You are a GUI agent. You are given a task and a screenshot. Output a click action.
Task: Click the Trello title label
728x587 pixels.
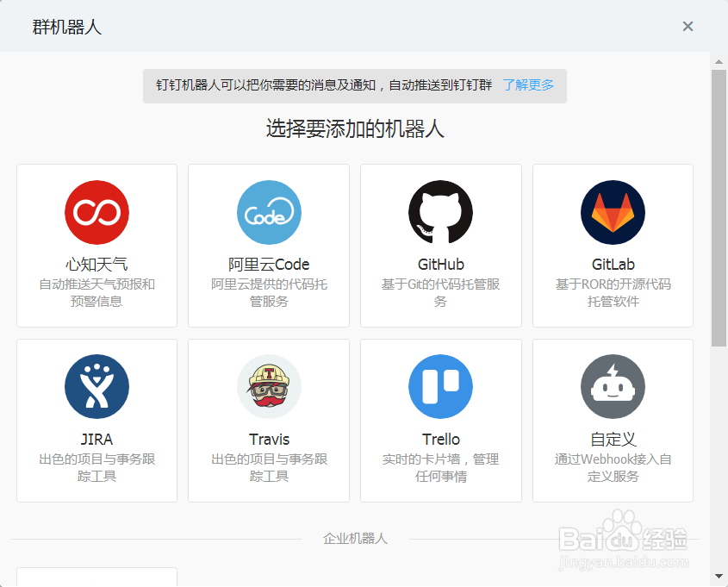(x=440, y=439)
